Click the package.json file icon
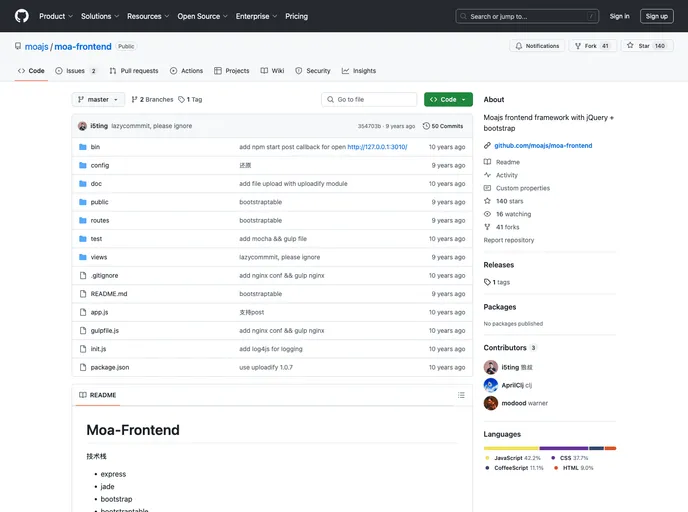Viewport: 688px width, 512px height. [x=82, y=368]
